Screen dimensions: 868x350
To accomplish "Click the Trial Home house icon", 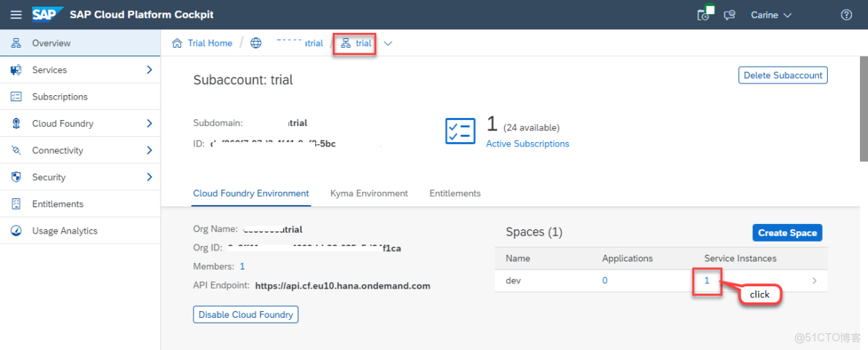I will 177,43.
